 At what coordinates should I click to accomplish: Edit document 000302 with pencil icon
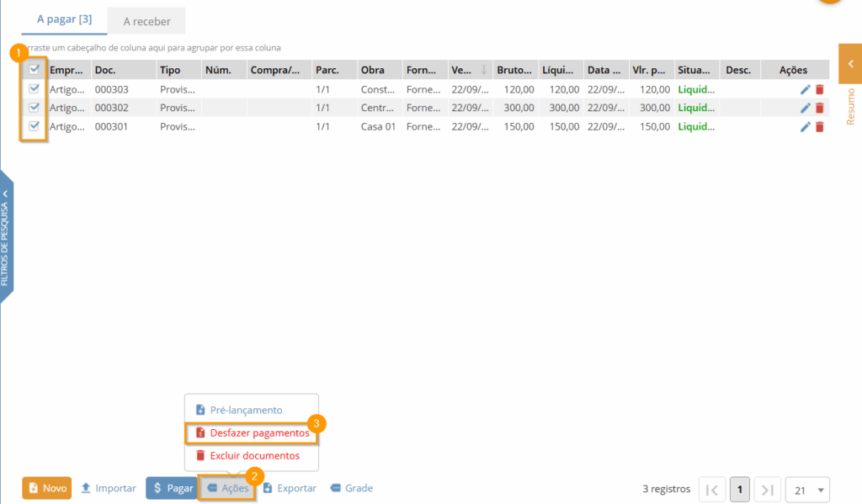[x=805, y=108]
